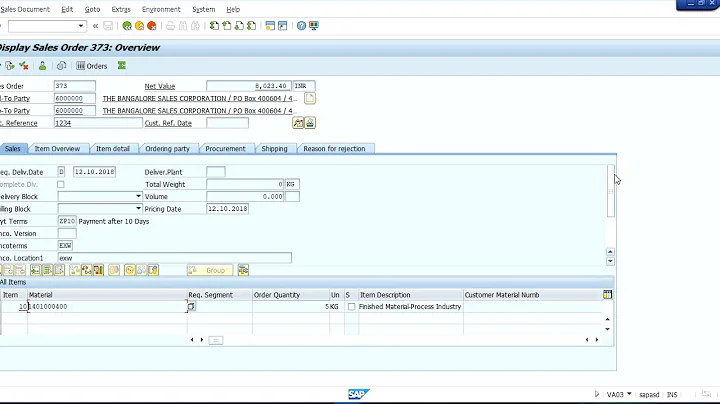720x404 pixels.
Task: Click the header output icon right of Cust. Ref. Date
Action: pyautogui.click(x=310, y=123)
